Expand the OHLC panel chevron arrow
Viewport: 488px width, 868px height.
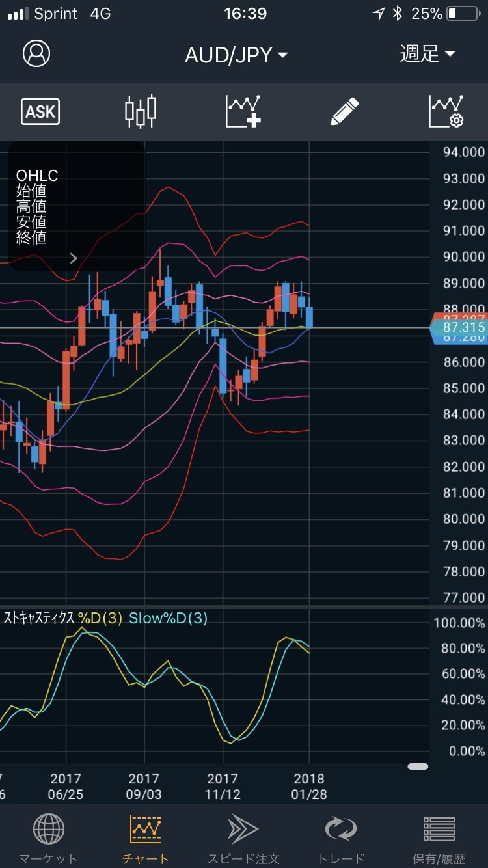pos(74,258)
